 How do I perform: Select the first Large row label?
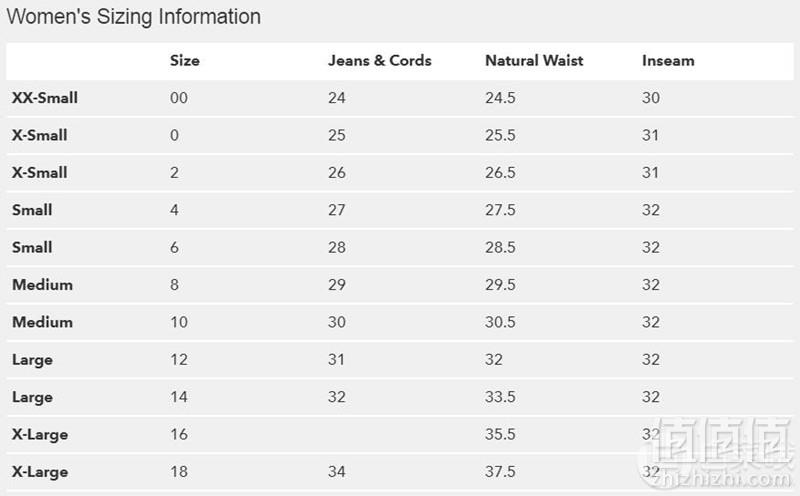pyautogui.click(x=32, y=360)
